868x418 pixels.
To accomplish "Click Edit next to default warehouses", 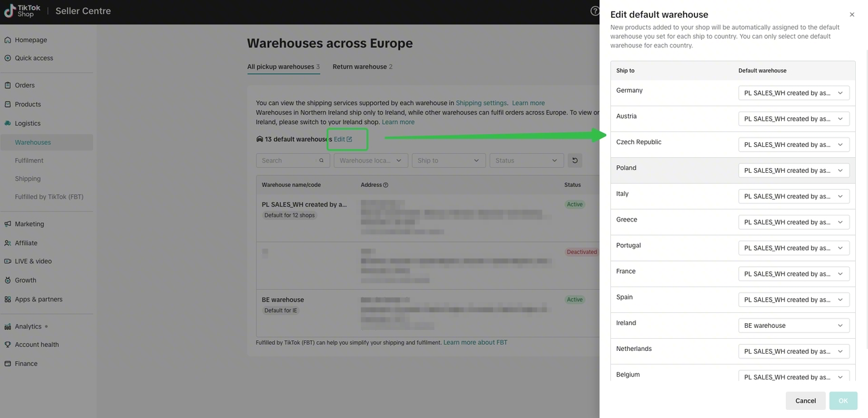I will click(x=343, y=139).
